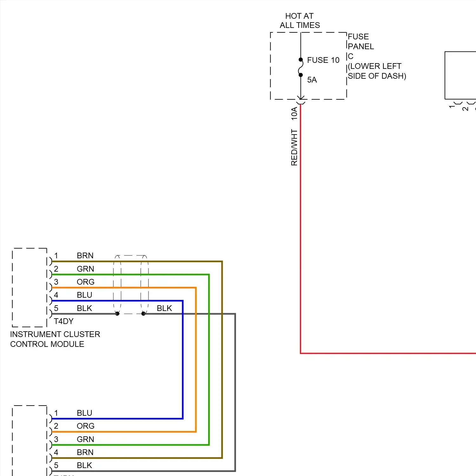Select the vertical "RED/WHT" wire label
Viewport: 476px width, 476px height.
click(x=294, y=147)
